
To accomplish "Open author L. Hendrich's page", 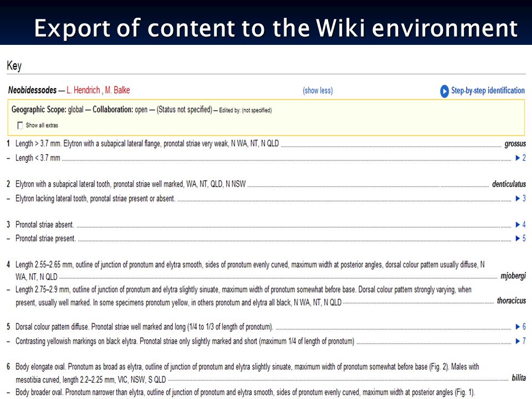I will point(83,90).
